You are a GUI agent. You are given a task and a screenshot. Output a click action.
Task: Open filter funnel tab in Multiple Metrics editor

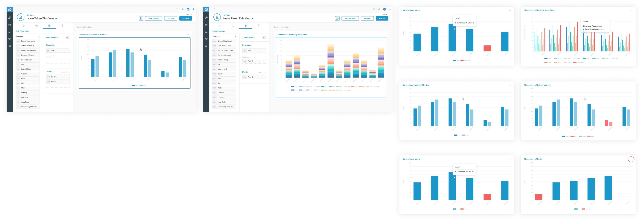click(x=62, y=25)
